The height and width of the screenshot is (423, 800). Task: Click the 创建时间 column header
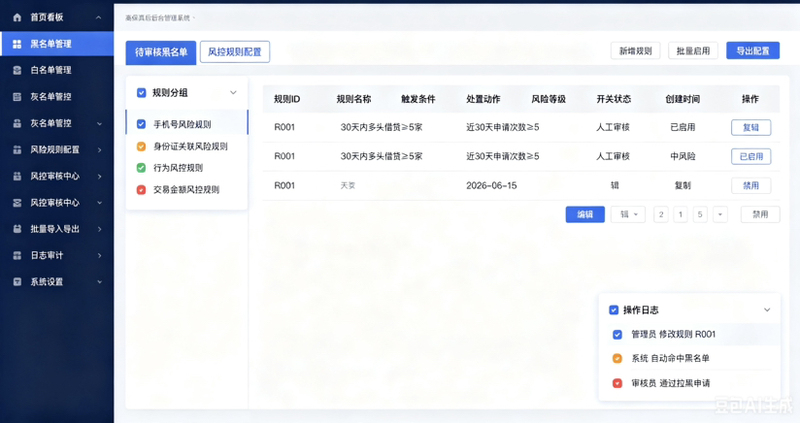click(683, 99)
